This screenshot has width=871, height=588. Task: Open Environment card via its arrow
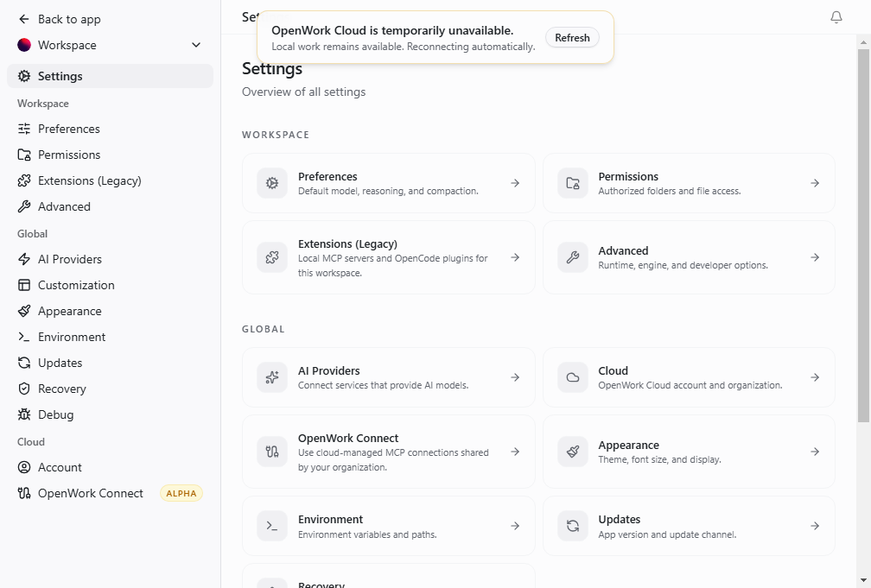(x=515, y=526)
